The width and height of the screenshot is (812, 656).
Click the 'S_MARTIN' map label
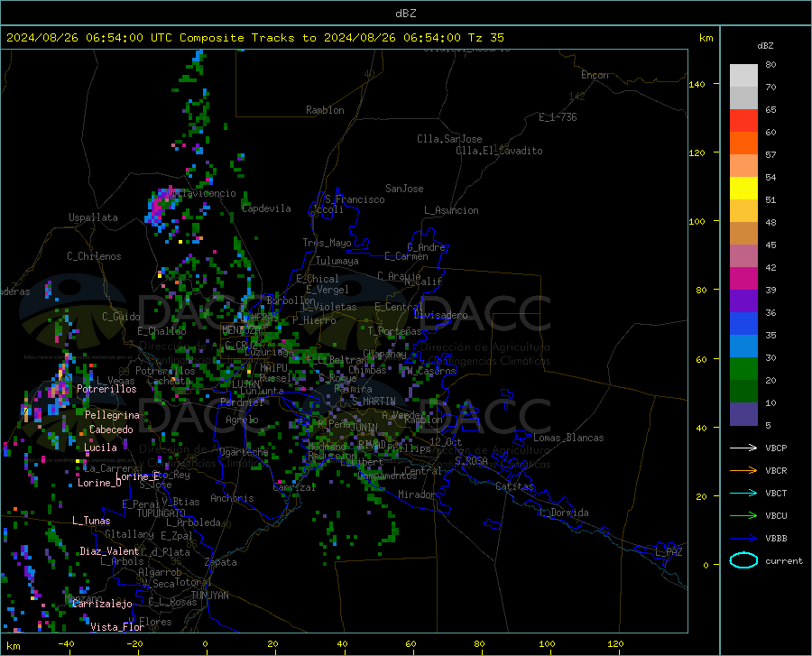tap(374, 402)
